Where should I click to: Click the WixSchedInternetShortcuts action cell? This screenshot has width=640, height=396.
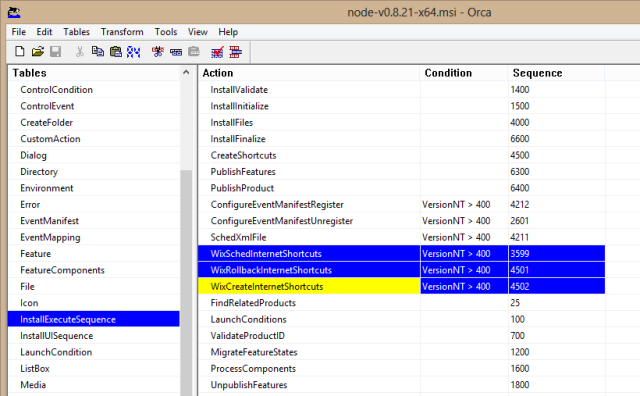pyautogui.click(x=309, y=254)
